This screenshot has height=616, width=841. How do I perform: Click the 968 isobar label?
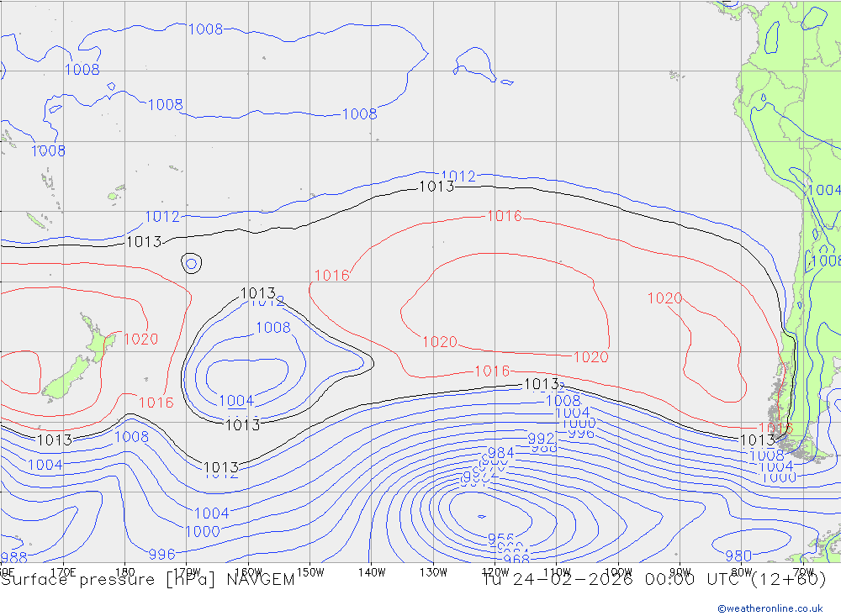click(x=516, y=559)
